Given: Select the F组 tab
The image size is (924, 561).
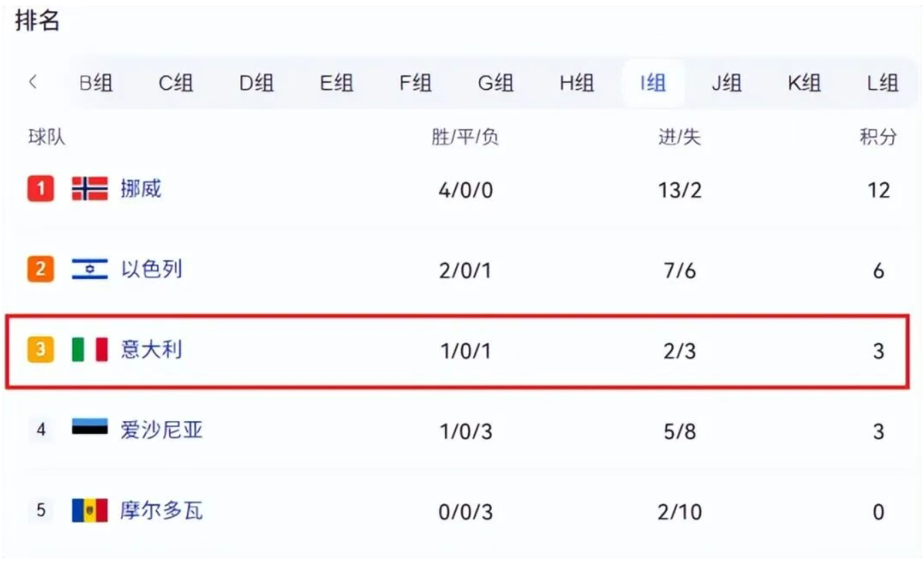Looking at the screenshot, I should tap(415, 83).
